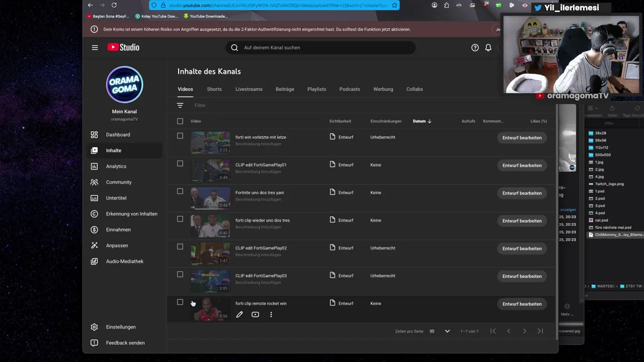Click the Audio-Mediathek icon

94,261
